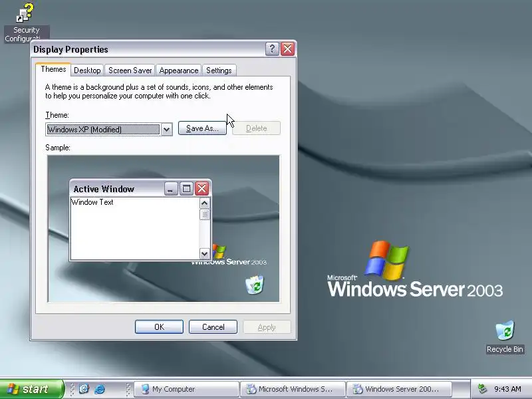
Task: Click the Active Window sample title bar
Action: [x=140, y=189]
